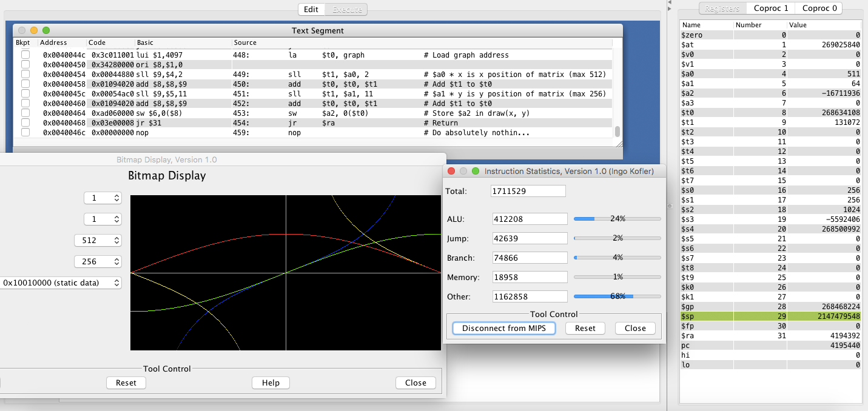The image size is (868, 411).
Task: Open the 512 display width dropdown
Action: (98, 240)
